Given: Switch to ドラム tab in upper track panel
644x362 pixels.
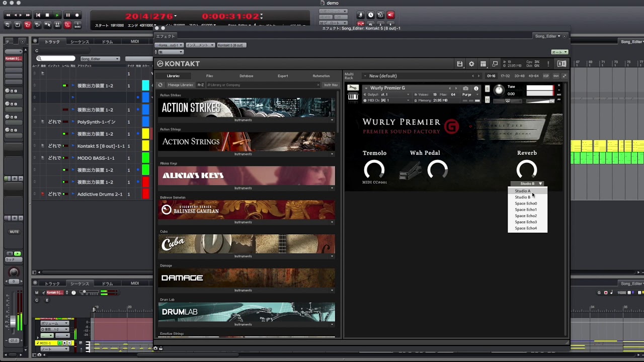Looking at the screenshot, I should click(107, 42).
